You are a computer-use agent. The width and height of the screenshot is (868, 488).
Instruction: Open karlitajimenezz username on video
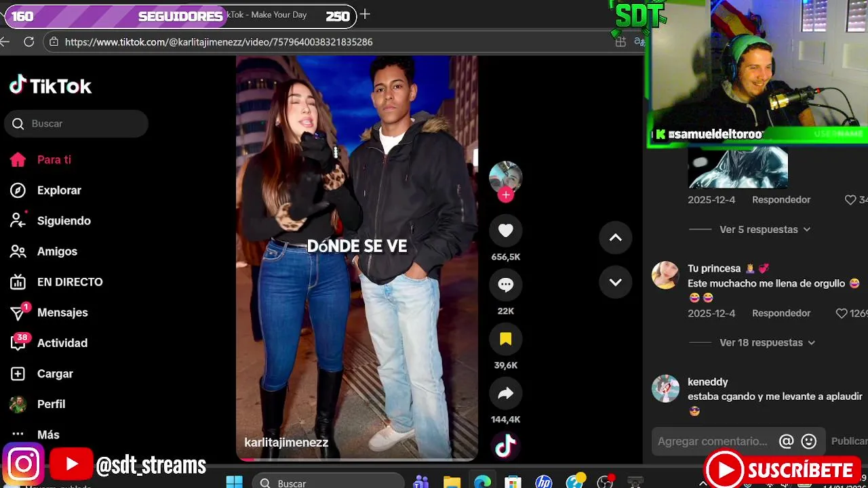point(286,443)
